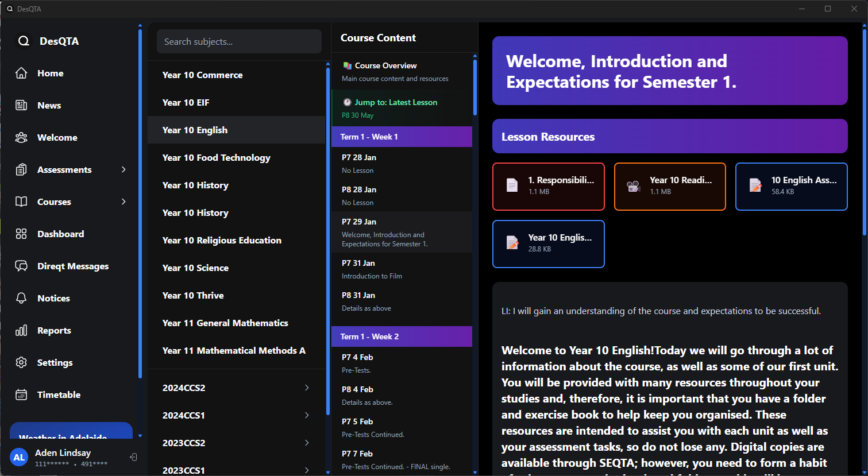The width and height of the screenshot is (868, 476).
Task: Expand the 2024CCS1 folder
Action: click(236, 415)
